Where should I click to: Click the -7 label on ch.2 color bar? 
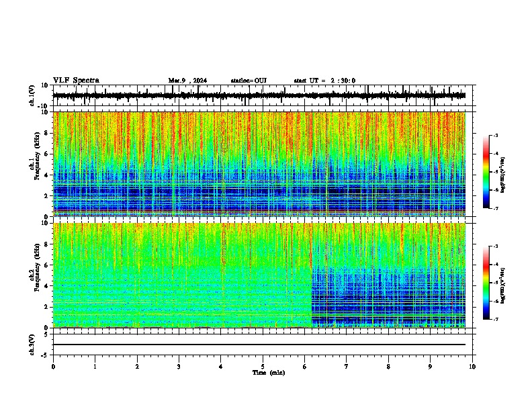tap(495, 319)
